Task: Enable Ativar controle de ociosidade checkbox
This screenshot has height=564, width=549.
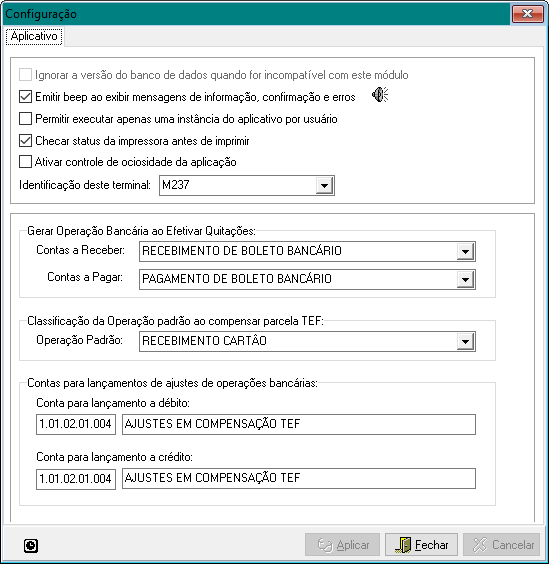Action: coord(25,162)
